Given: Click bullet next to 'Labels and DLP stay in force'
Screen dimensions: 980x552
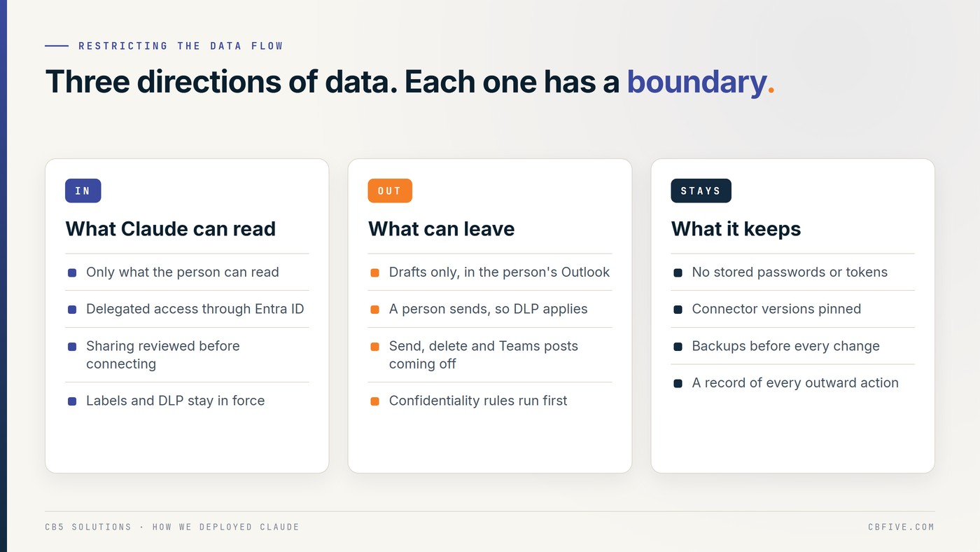Looking at the screenshot, I should 72,401.
